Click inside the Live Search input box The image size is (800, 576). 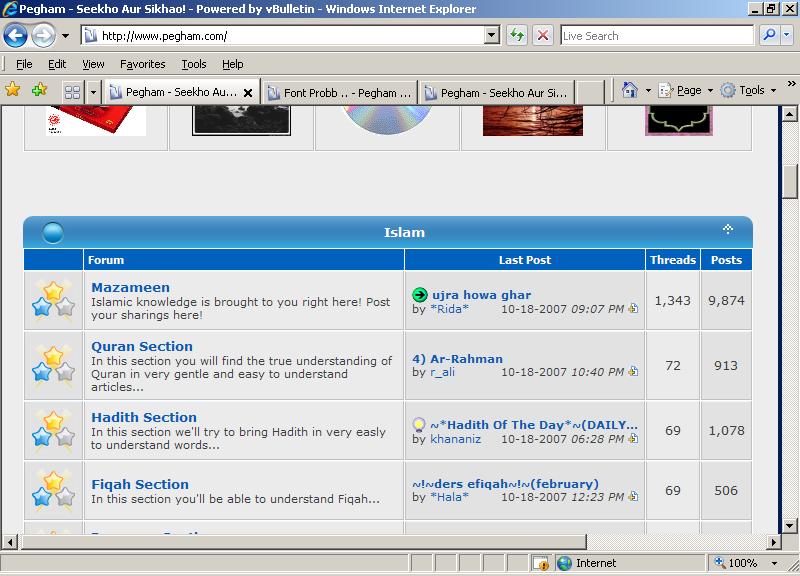click(655, 36)
